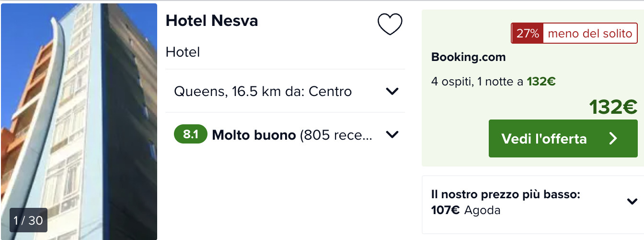Open the Hotel Nesva title link
This screenshot has width=644, height=240.
point(212,21)
